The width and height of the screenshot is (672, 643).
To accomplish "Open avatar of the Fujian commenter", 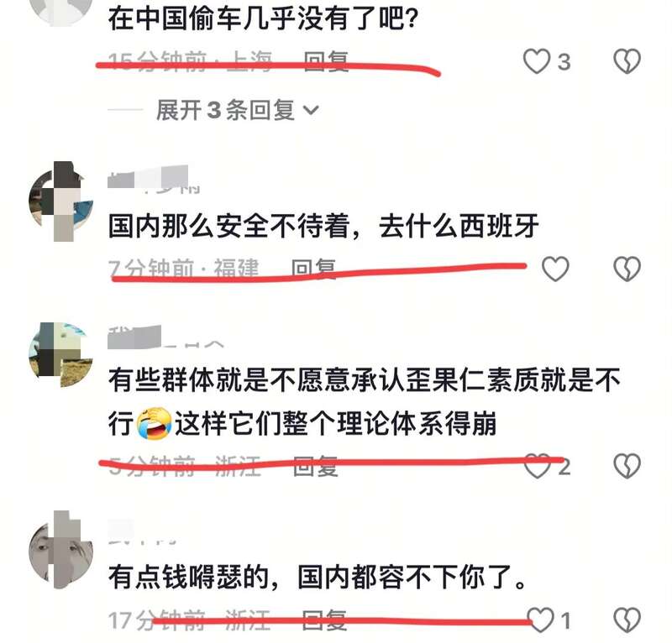I will pyautogui.click(x=60, y=201).
